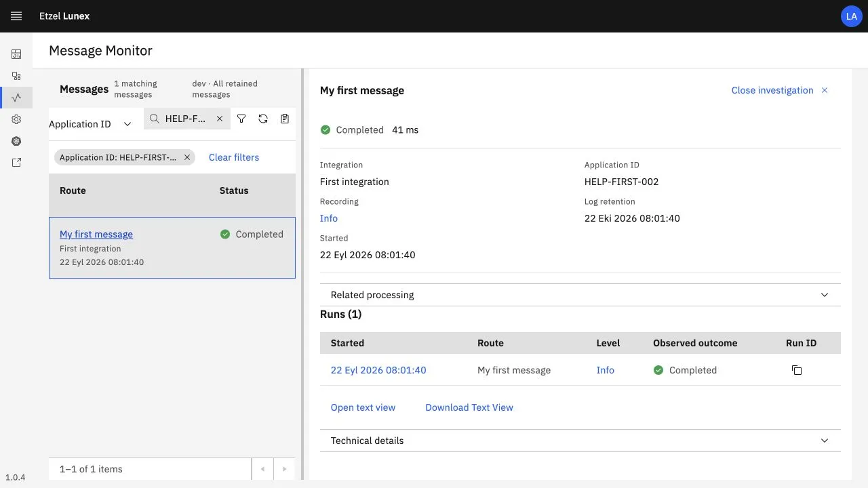Click the Route column header in messages list
The image size is (868, 488).
coord(73,190)
